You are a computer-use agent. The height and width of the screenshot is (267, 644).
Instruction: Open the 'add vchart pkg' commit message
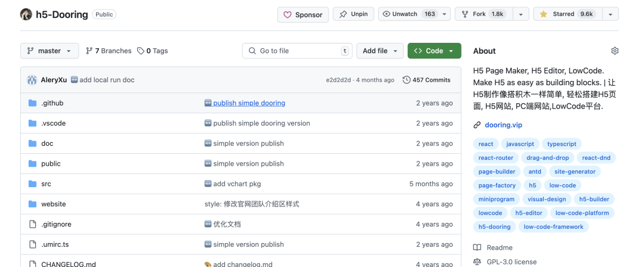237,184
